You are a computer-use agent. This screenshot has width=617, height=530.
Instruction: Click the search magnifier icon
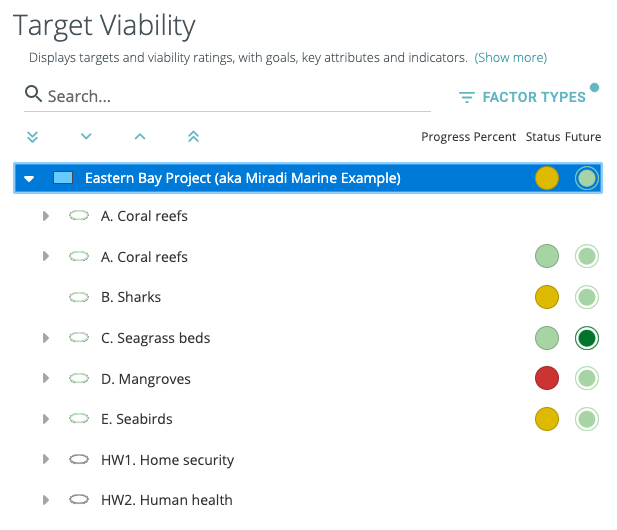(x=34, y=95)
